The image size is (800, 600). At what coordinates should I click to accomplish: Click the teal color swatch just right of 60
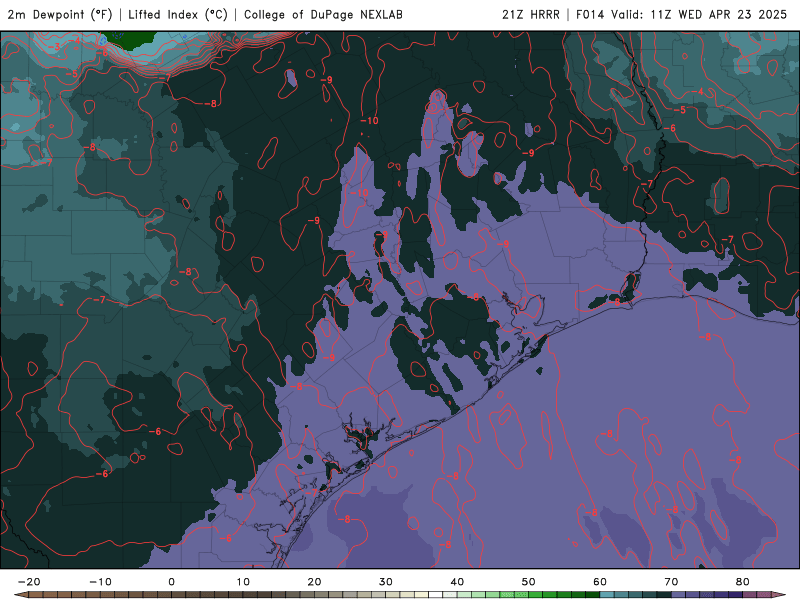(607, 594)
